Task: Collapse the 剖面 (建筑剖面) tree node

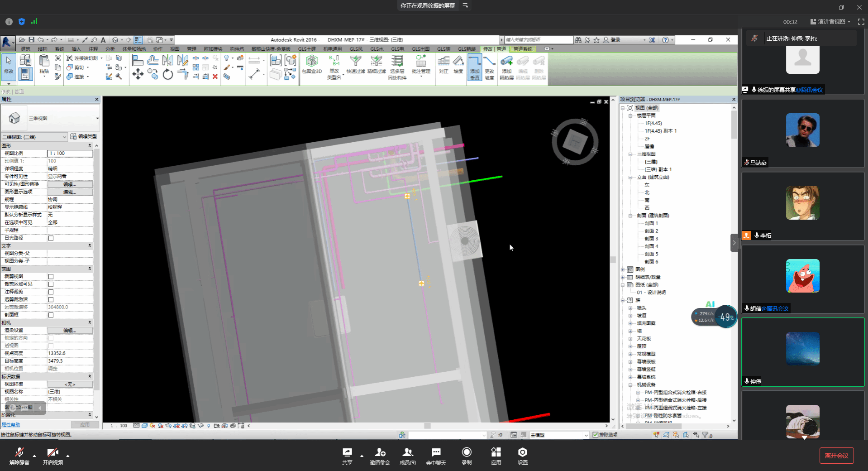Action: click(630, 216)
